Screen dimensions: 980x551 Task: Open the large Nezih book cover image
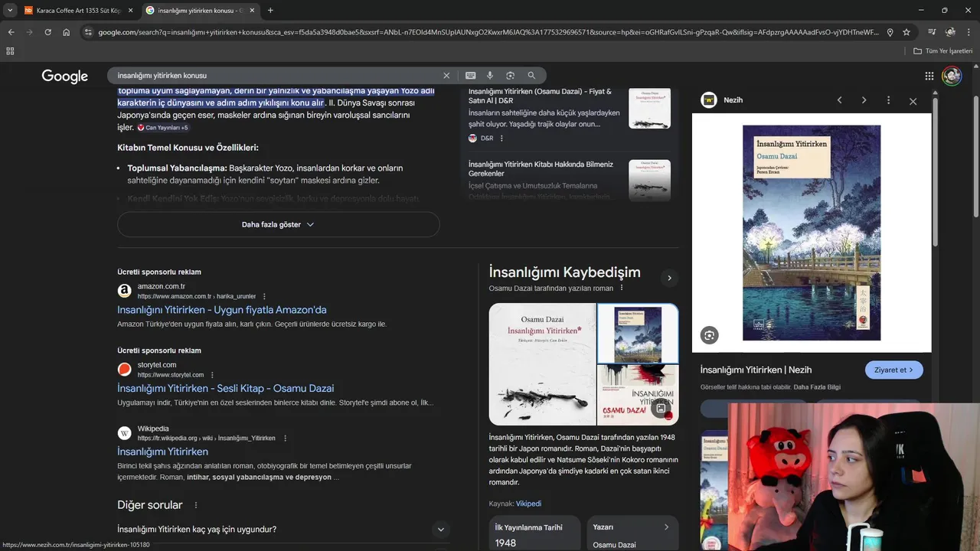pos(812,233)
